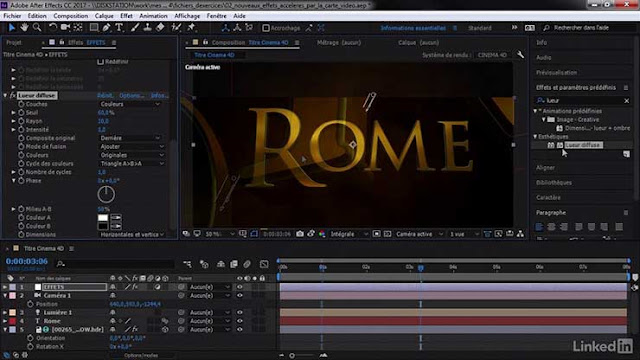Select the Type text tool

click(x=119, y=28)
